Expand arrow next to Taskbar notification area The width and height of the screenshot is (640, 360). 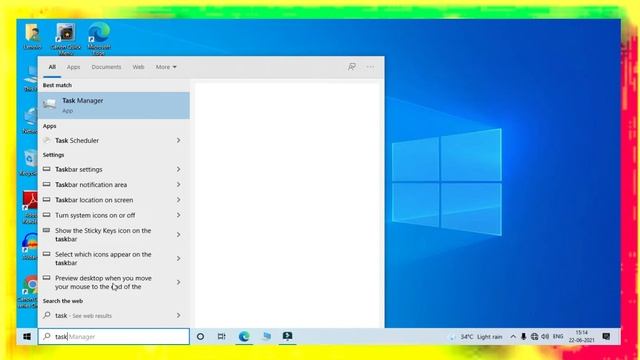coord(178,184)
